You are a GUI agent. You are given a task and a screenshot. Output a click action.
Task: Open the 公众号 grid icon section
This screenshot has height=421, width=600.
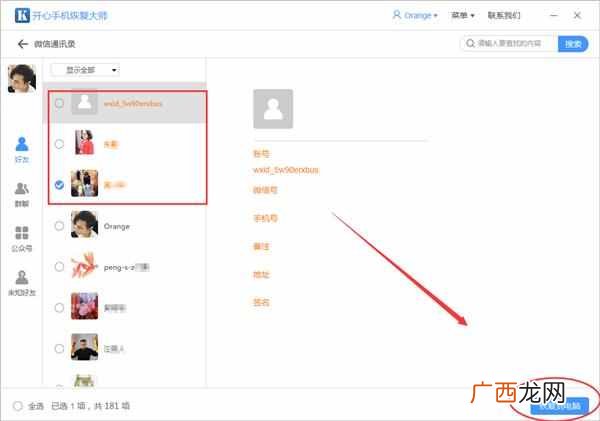click(22, 239)
